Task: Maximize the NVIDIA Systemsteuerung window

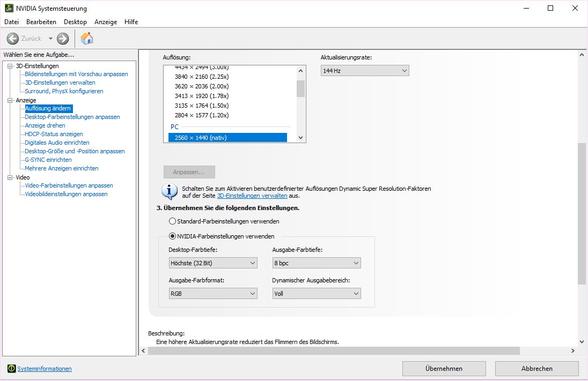Action: coord(550,8)
